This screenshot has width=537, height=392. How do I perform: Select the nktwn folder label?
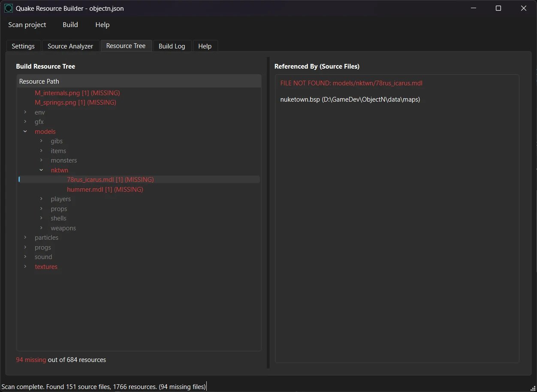click(60, 170)
